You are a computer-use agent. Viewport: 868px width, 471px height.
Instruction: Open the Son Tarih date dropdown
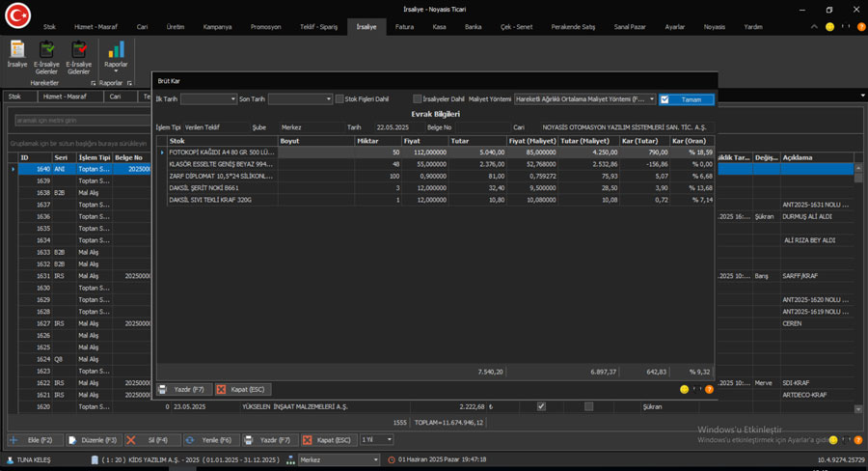tap(328, 99)
